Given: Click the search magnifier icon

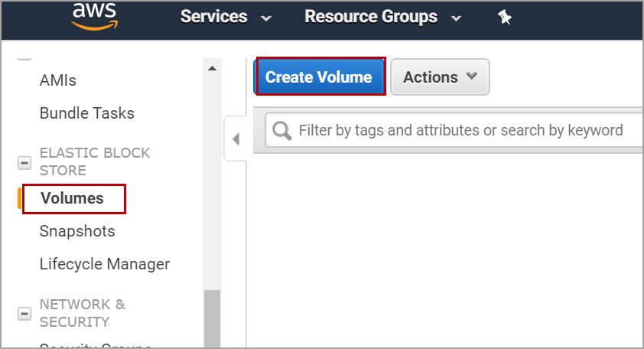Looking at the screenshot, I should point(281,131).
